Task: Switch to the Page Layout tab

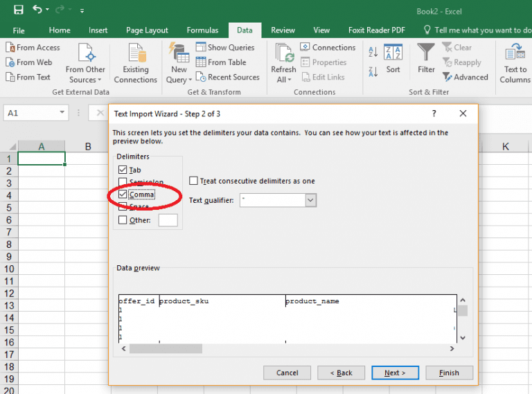Action: point(147,30)
